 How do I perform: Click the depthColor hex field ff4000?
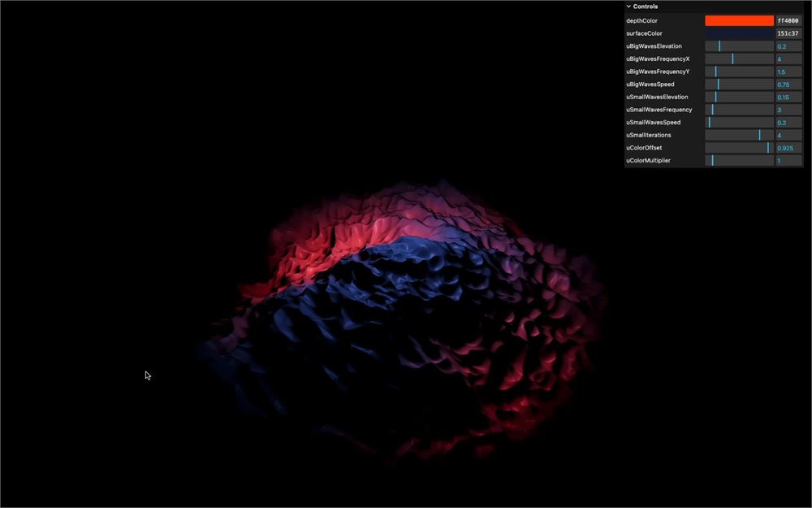[x=788, y=21]
